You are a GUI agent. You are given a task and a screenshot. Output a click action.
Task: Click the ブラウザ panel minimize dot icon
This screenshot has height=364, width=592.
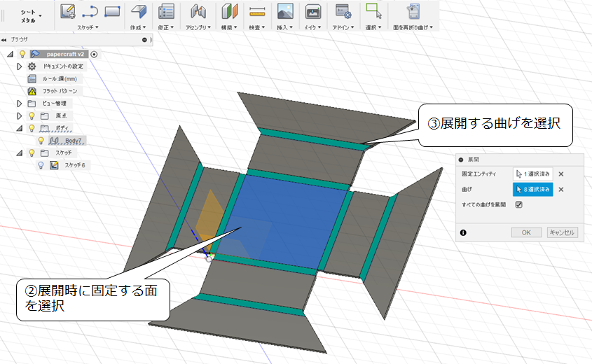[x=144, y=40]
